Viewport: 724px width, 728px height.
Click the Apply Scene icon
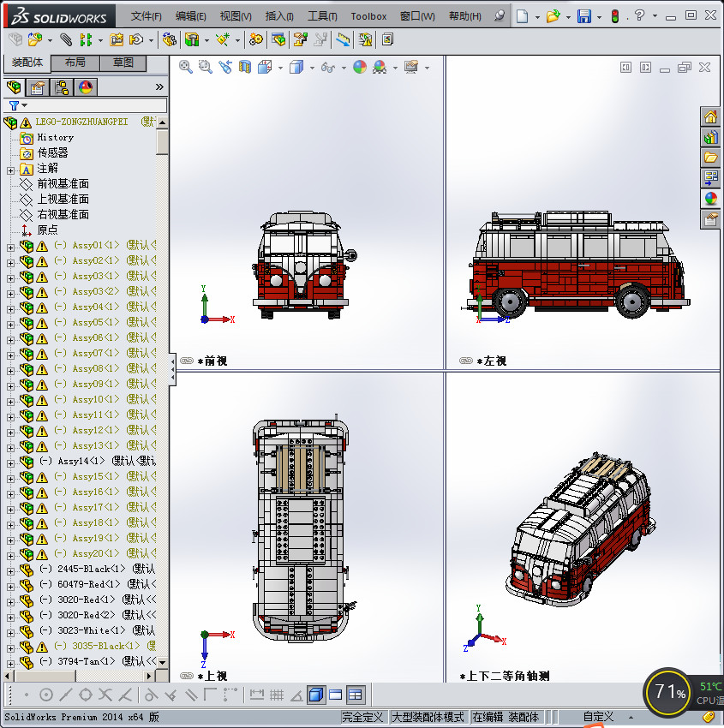pos(380,67)
